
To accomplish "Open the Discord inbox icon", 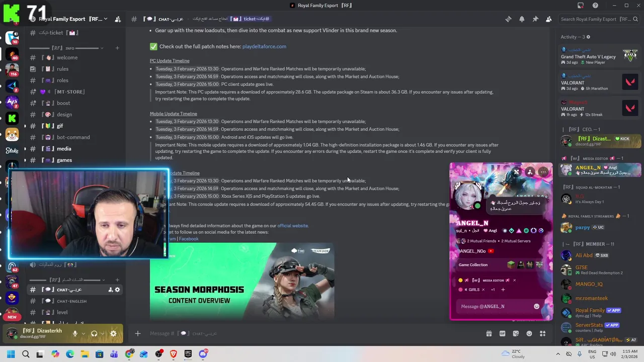I will (x=581, y=6).
